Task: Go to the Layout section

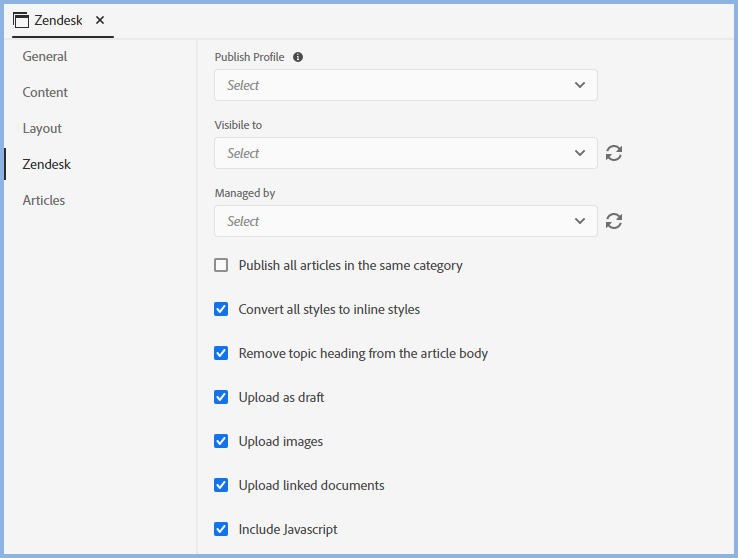Action: [x=42, y=129]
